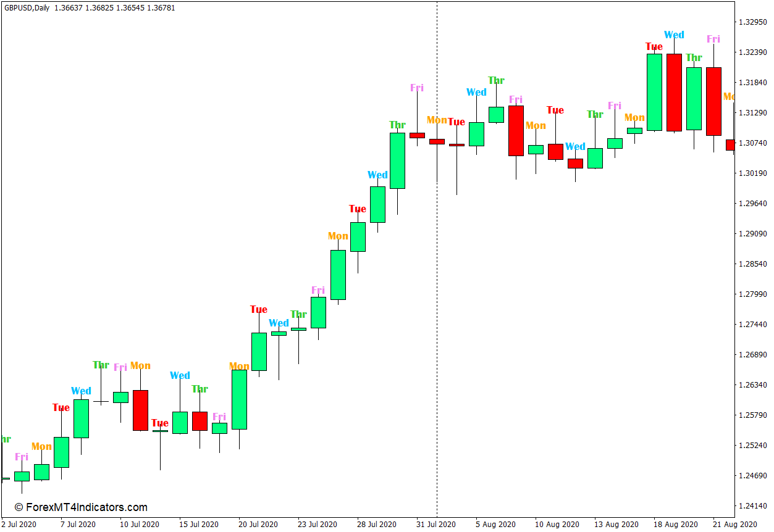Click price level 1.26340 on the axis
Viewport: 774px width, 532px height.
pyautogui.click(x=752, y=385)
